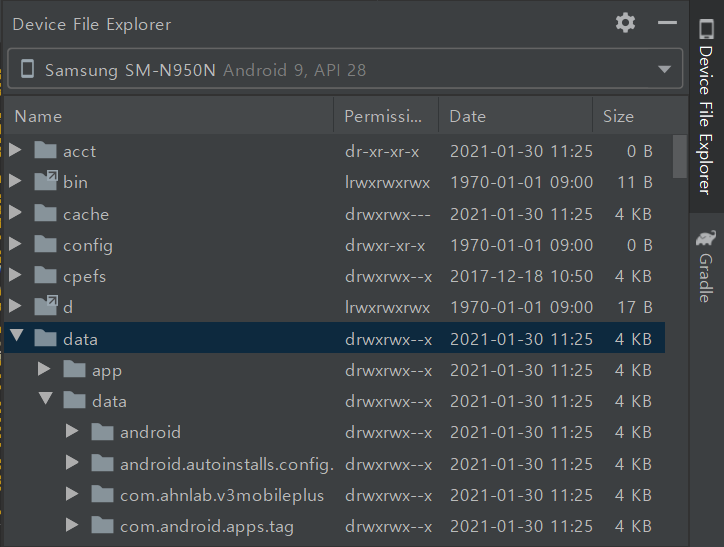
Task: Click the d symlink folder icon
Action: point(46,306)
